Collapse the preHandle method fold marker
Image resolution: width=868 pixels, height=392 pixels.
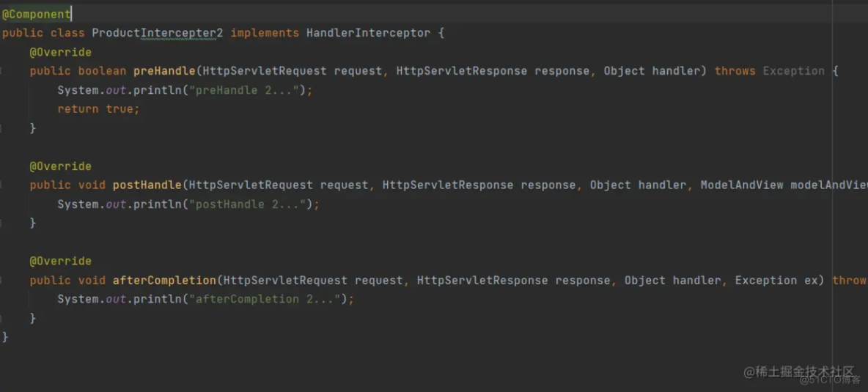[2, 71]
